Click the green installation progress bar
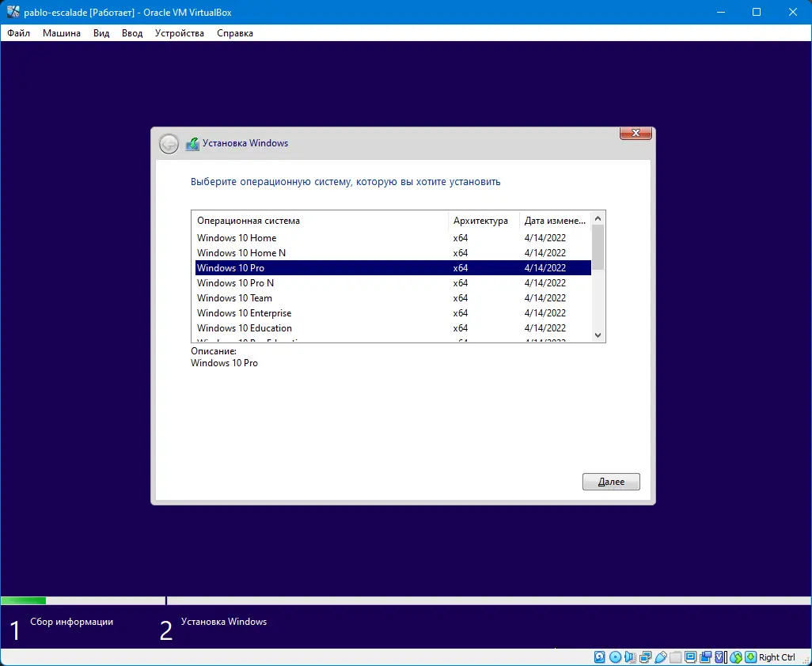 click(x=23, y=601)
